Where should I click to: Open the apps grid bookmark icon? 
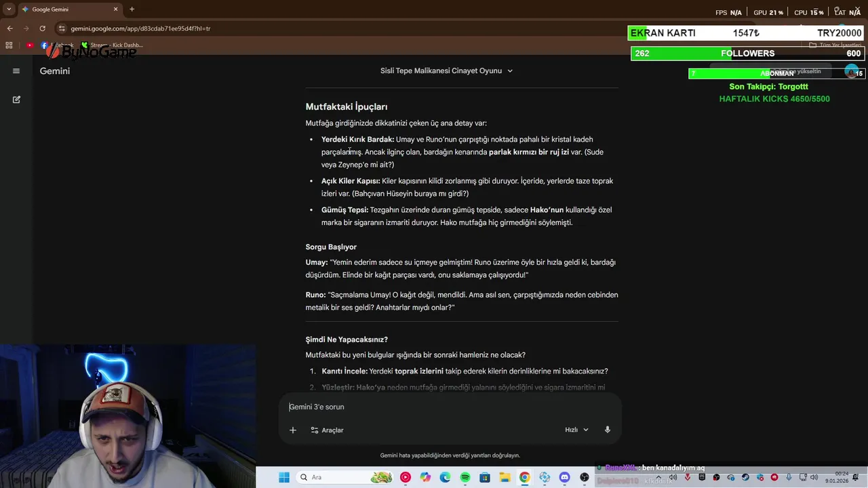click(x=9, y=45)
